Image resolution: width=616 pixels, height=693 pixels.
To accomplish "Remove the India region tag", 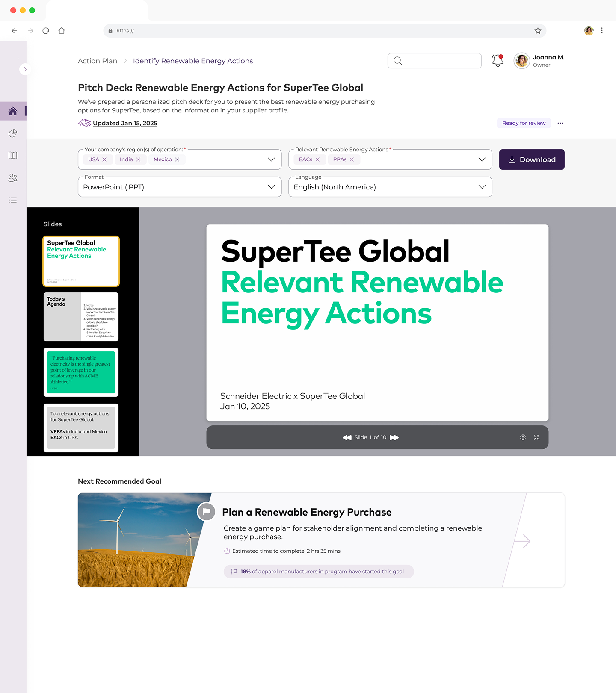I will [x=138, y=159].
